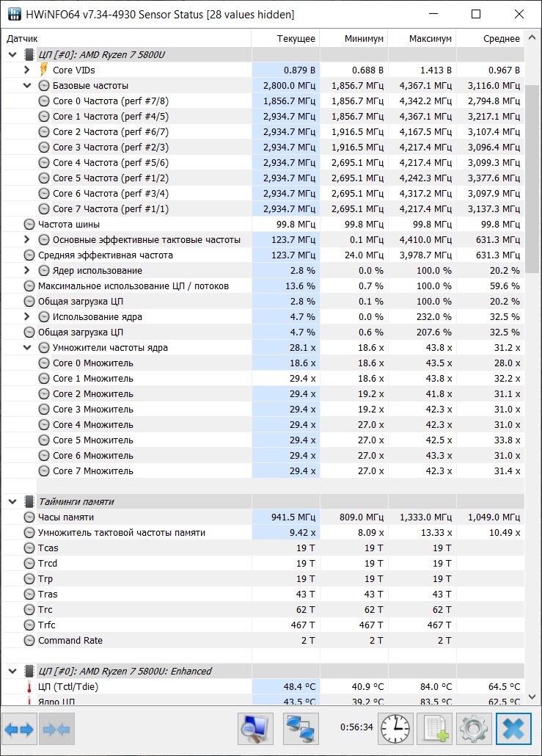Close sensors with the blue X icon
This screenshot has width=542, height=756.
click(513, 729)
